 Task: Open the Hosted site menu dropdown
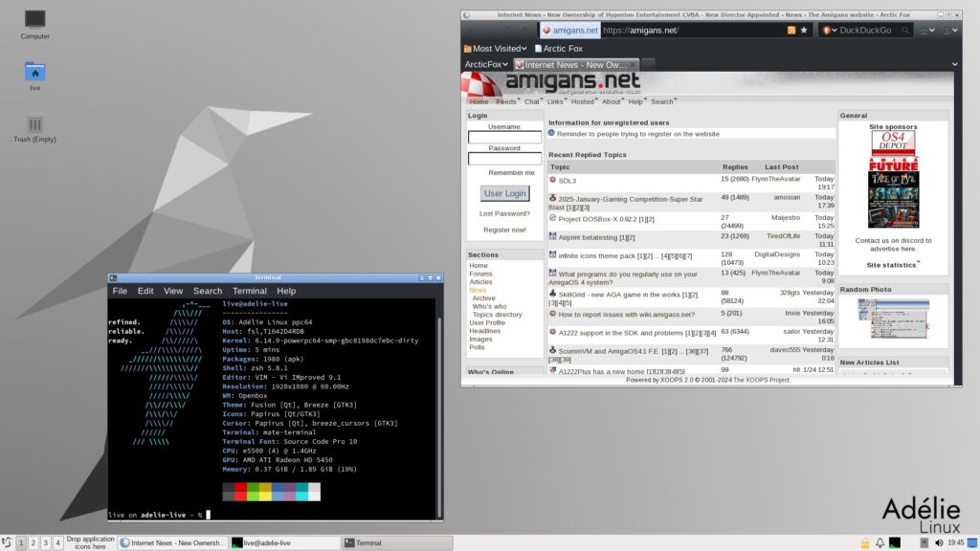pyautogui.click(x=583, y=101)
